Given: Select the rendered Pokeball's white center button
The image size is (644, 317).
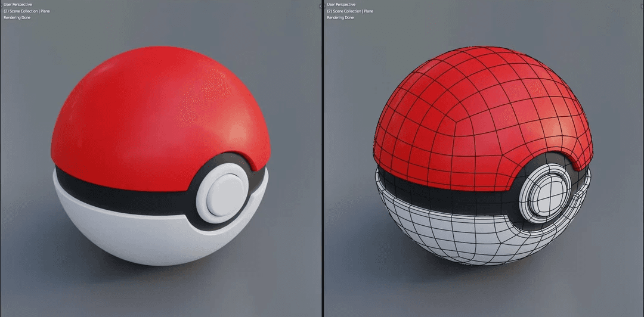Looking at the screenshot, I should (x=222, y=192).
